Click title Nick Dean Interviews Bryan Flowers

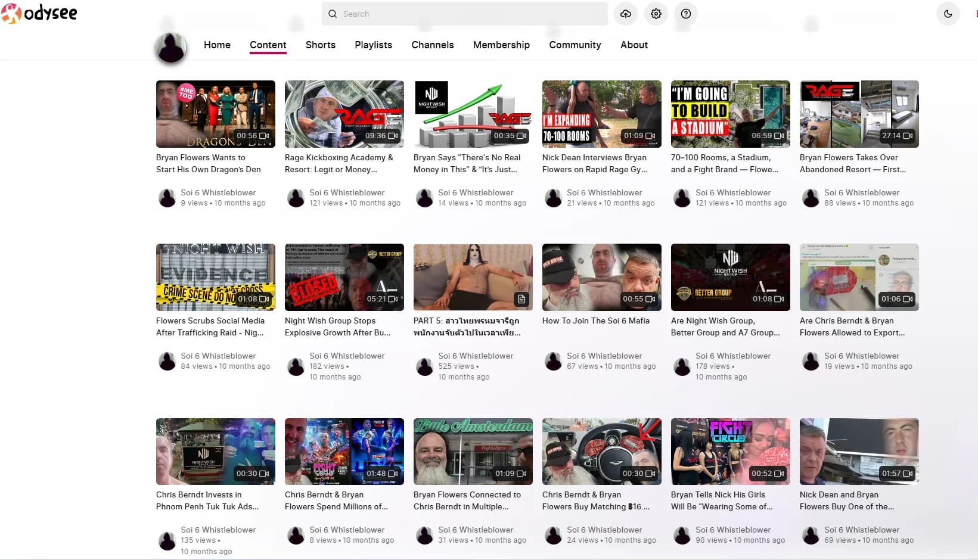tap(595, 163)
